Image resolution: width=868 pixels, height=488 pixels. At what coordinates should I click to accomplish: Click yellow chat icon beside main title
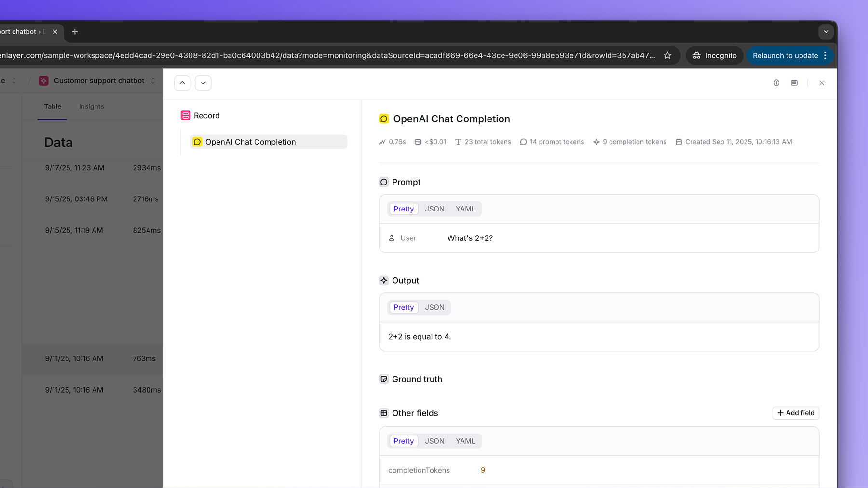click(384, 119)
